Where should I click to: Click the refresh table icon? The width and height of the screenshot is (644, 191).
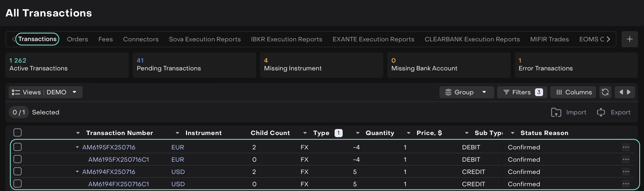[605, 92]
